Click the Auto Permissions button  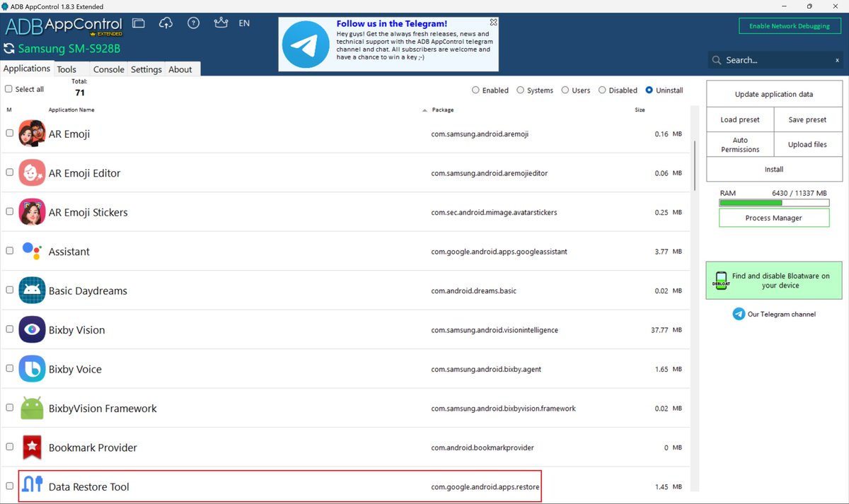point(740,144)
